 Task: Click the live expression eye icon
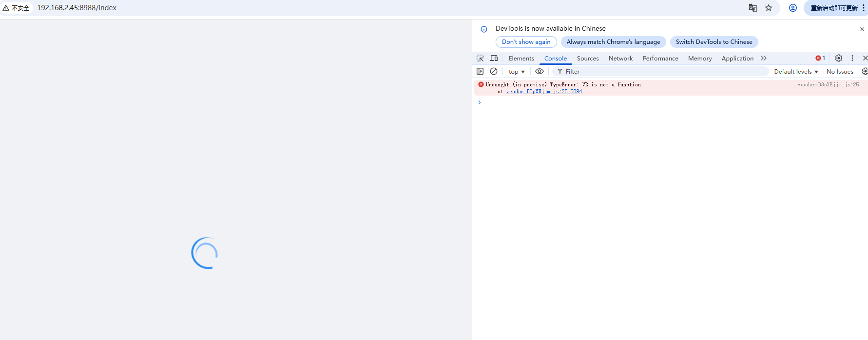point(540,71)
